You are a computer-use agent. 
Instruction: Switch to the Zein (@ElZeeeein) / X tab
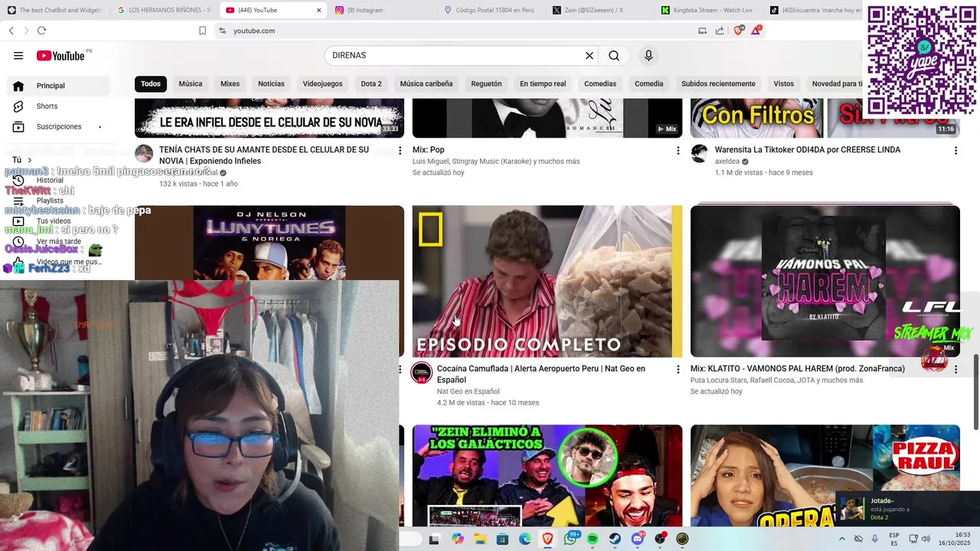(599, 10)
